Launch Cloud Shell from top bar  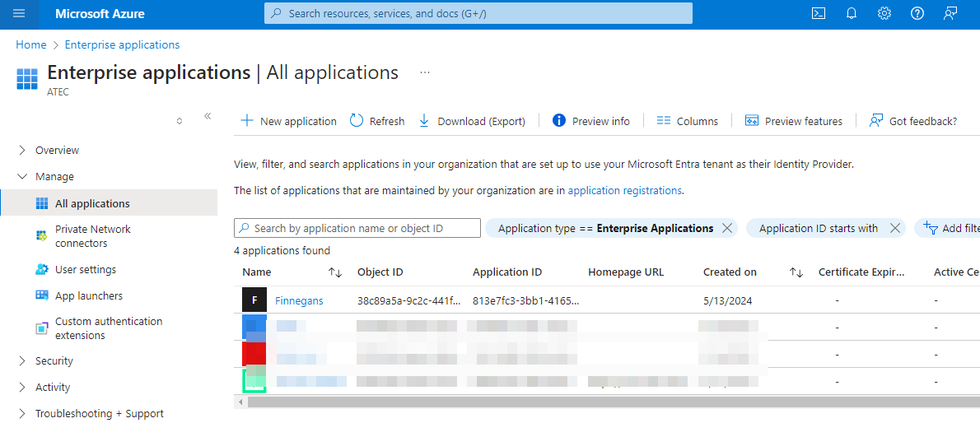(819, 14)
